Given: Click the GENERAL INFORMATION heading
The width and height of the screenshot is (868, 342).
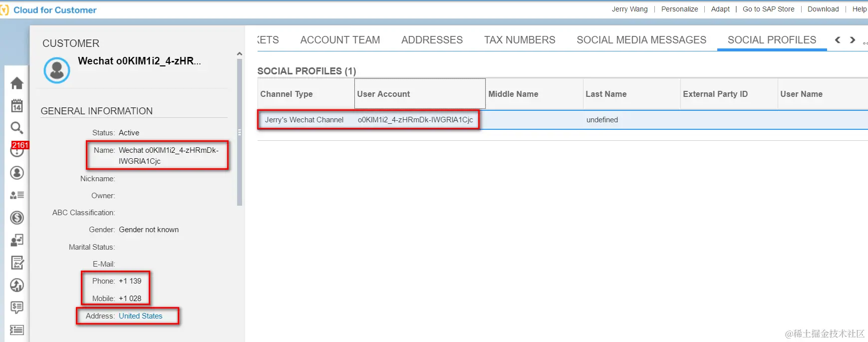Looking at the screenshot, I should 97,111.
